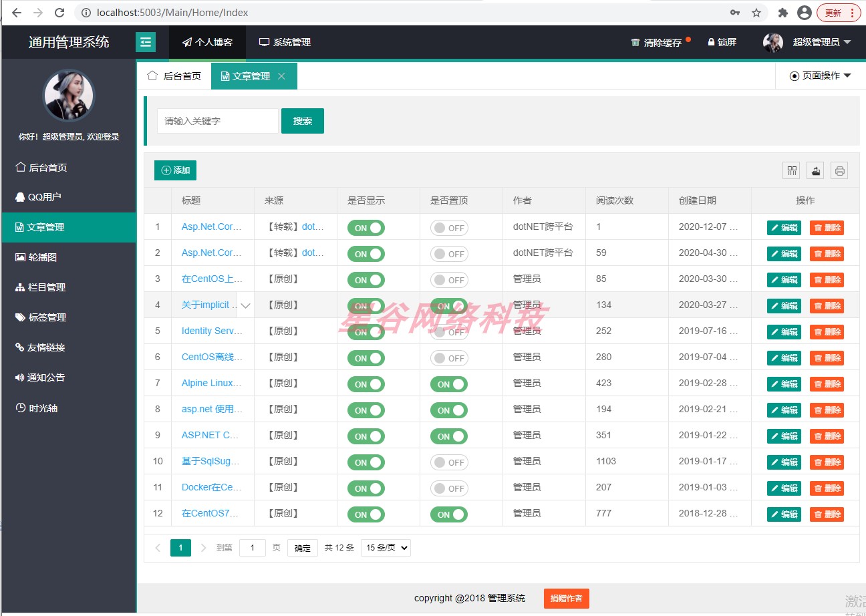Open browser extensions puzzle icon
This screenshot has height=616, width=866.
[783, 13]
